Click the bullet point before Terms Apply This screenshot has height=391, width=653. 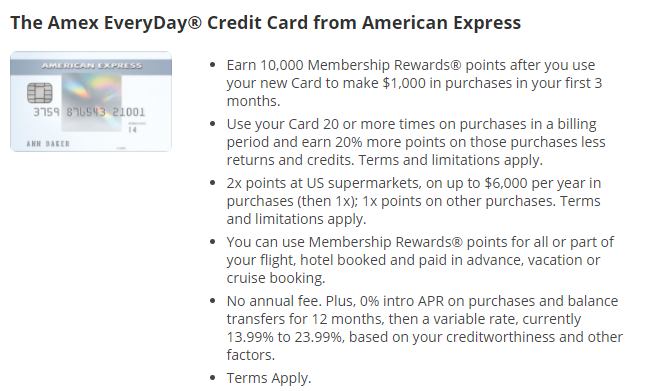[213, 378]
